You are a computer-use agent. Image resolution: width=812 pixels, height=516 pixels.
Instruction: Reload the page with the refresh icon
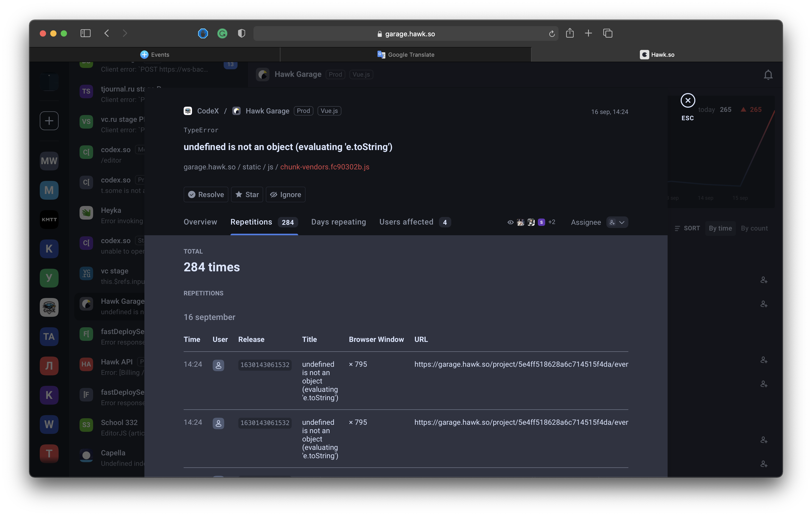pos(552,34)
